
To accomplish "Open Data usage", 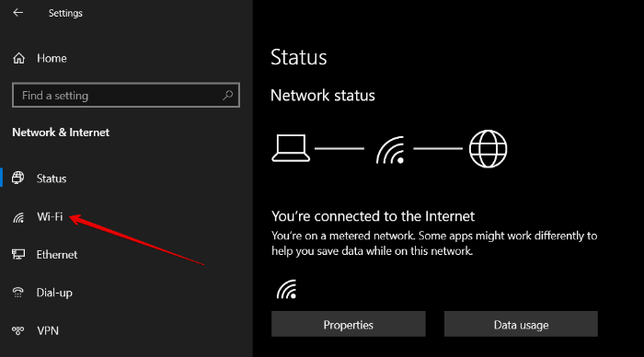I will point(521,324).
